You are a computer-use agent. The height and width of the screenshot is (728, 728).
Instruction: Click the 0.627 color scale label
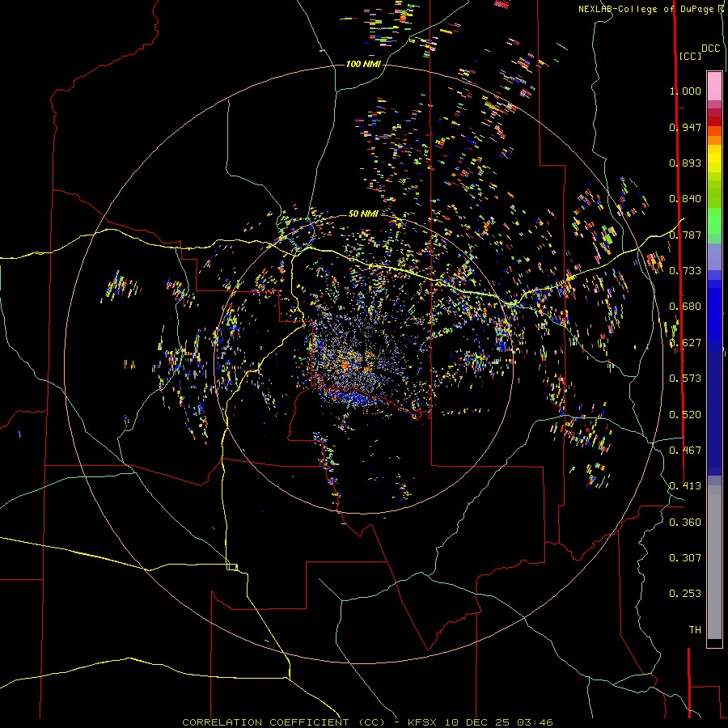pyautogui.click(x=685, y=343)
